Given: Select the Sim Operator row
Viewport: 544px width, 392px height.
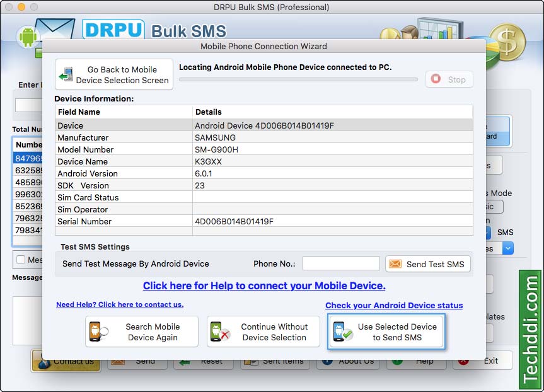Looking at the screenshot, I should (264, 209).
